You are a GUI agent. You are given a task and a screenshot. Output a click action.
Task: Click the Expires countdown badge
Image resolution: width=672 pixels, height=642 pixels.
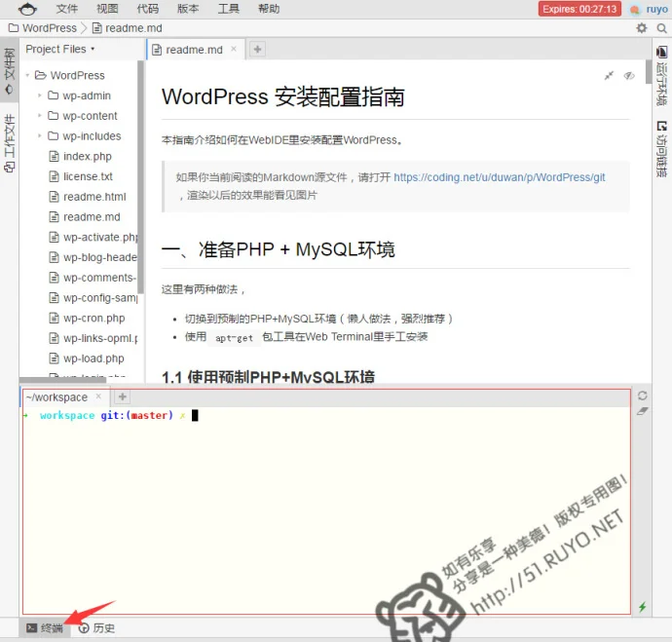click(579, 9)
